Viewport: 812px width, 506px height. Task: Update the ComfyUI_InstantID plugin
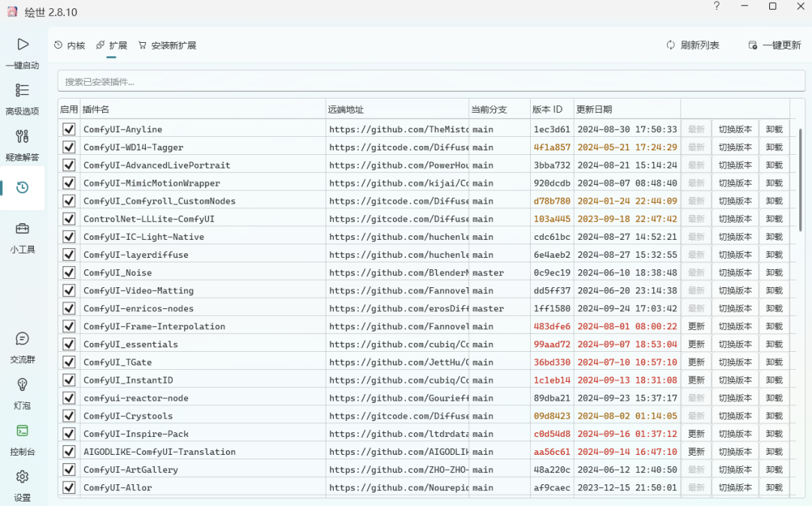(x=696, y=380)
